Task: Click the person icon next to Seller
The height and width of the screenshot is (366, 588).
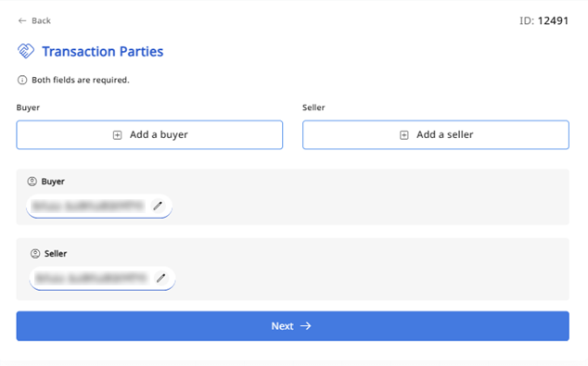Action: click(35, 254)
